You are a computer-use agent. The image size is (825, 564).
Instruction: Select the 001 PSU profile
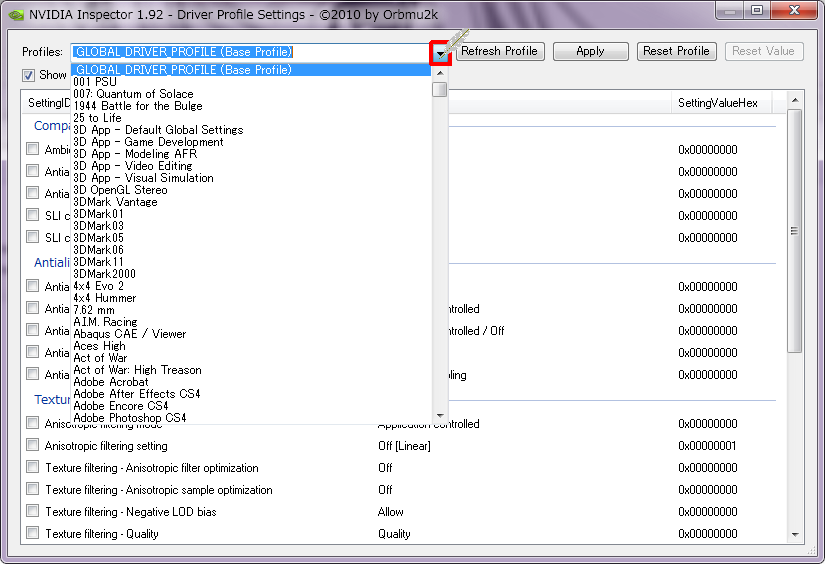[x=251, y=82]
